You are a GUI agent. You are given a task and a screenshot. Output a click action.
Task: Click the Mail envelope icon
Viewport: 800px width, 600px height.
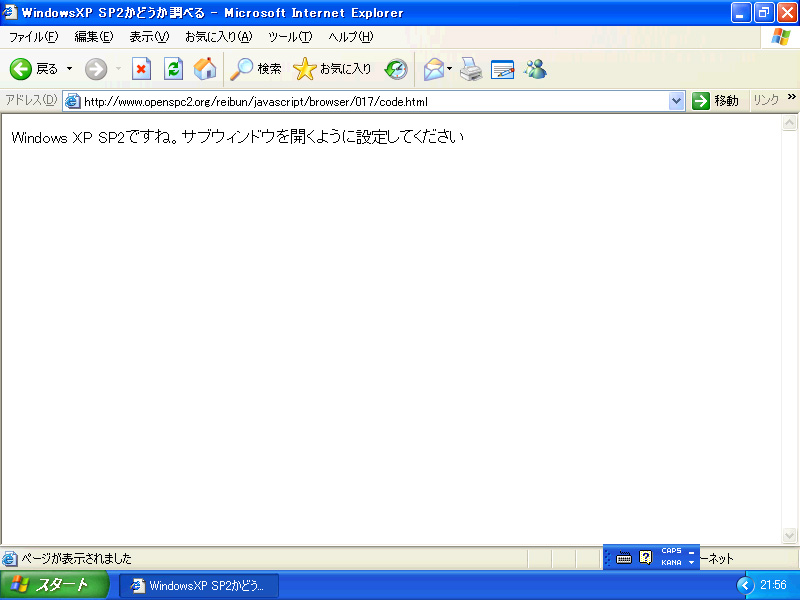(434, 69)
